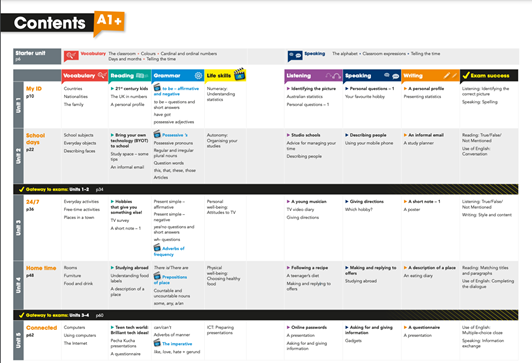The height and width of the screenshot is (363, 532).
Task: Click the Life skills clapperboard icon
Action: (240, 74)
